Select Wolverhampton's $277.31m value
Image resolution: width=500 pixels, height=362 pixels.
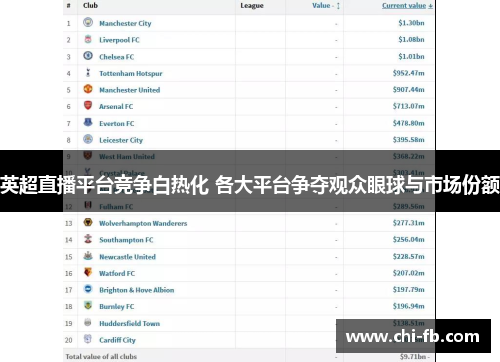409,223
